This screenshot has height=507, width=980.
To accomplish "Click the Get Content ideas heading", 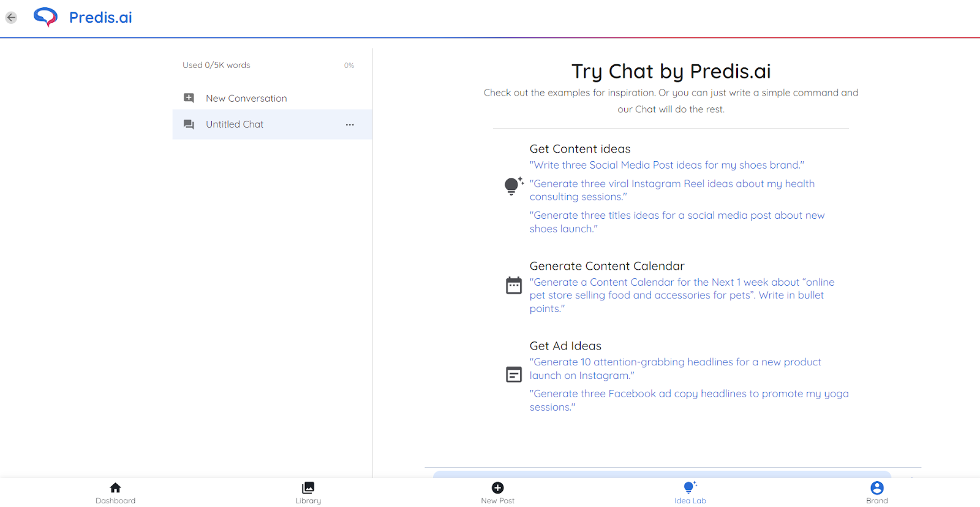I will 580,149.
